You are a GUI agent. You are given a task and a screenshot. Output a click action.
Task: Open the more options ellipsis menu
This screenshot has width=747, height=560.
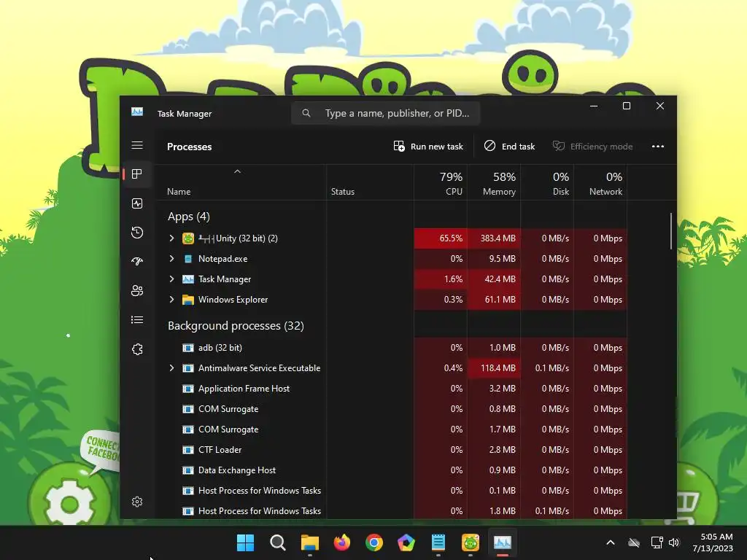click(x=658, y=147)
